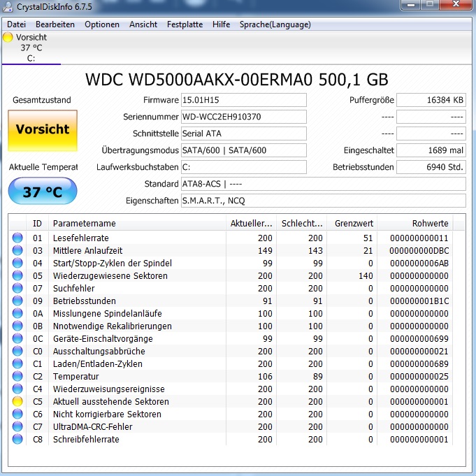Open the Ansicht menu
This screenshot has height=476, width=476.
click(143, 24)
